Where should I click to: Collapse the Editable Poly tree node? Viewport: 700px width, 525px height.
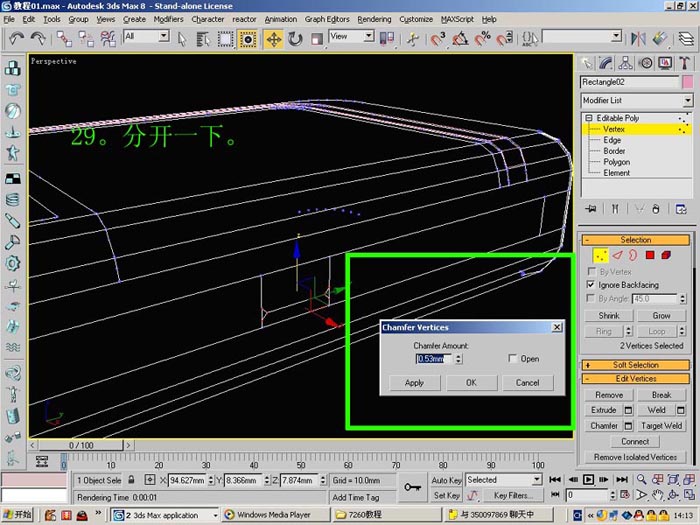click(x=589, y=118)
